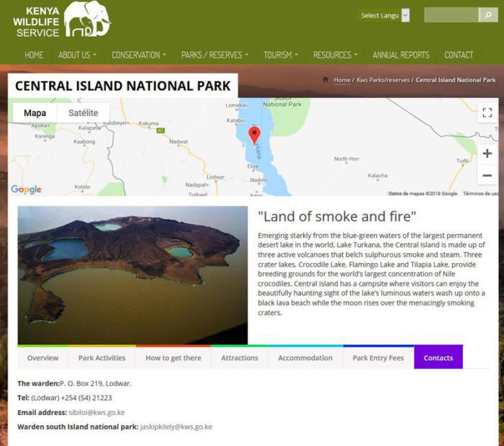The image size is (504, 446).
Task: Expand the About Us menu
Action: pyautogui.click(x=77, y=55)
